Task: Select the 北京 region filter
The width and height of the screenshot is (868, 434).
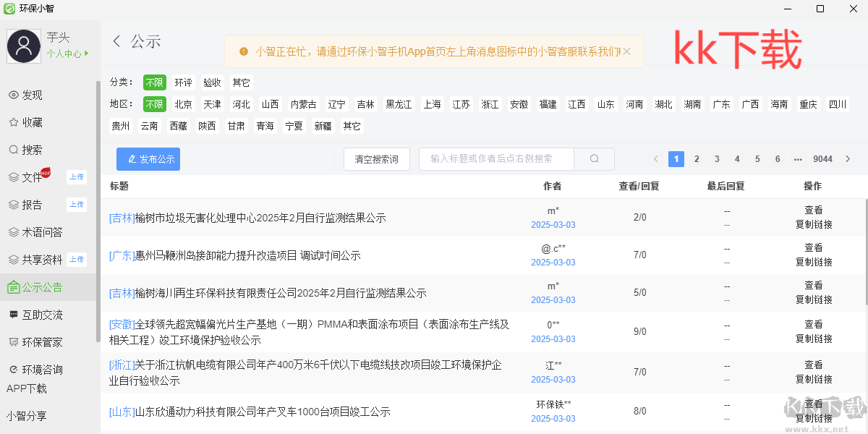Action: point(183,103)
